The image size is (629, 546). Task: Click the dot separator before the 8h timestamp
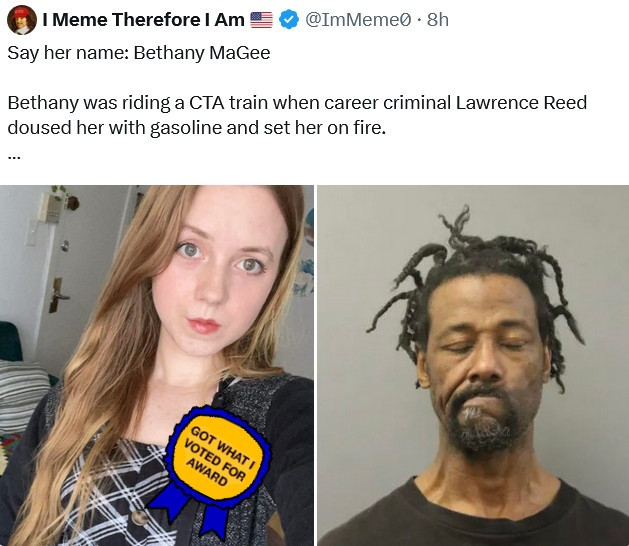coord(419,20)
